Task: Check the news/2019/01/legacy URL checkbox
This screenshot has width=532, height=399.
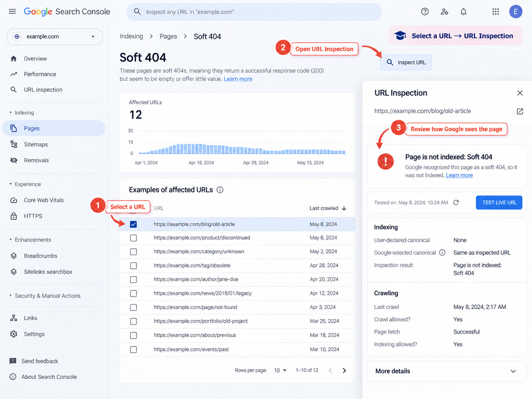Action: click(133, 294)
